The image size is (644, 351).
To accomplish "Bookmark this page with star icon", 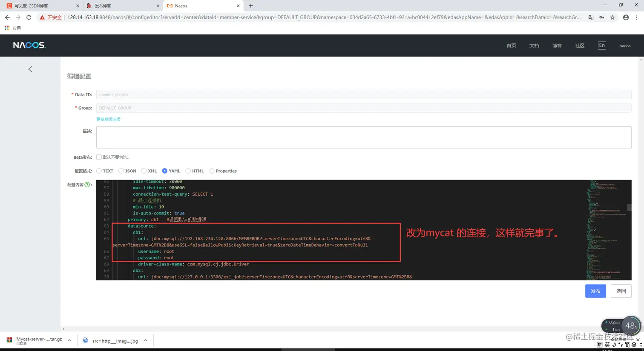I will 612,17.
